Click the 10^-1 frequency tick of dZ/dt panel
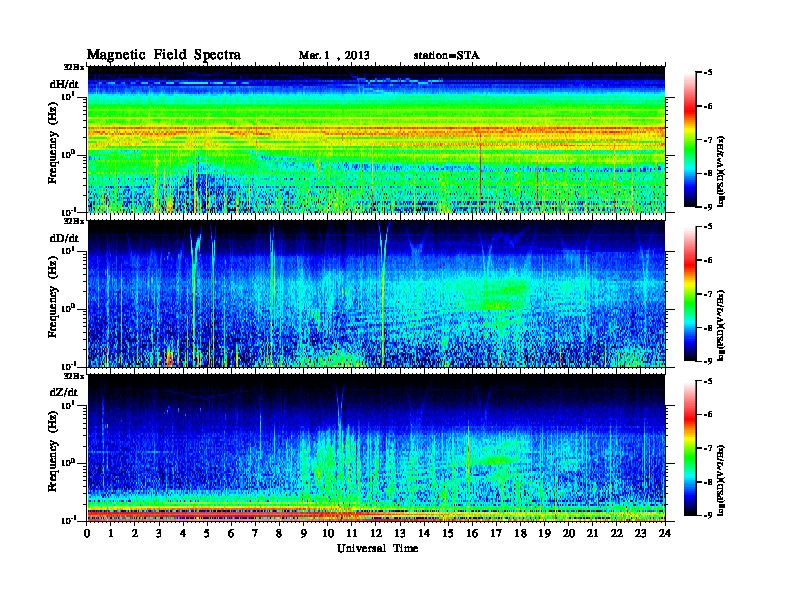 click(68, 520)
